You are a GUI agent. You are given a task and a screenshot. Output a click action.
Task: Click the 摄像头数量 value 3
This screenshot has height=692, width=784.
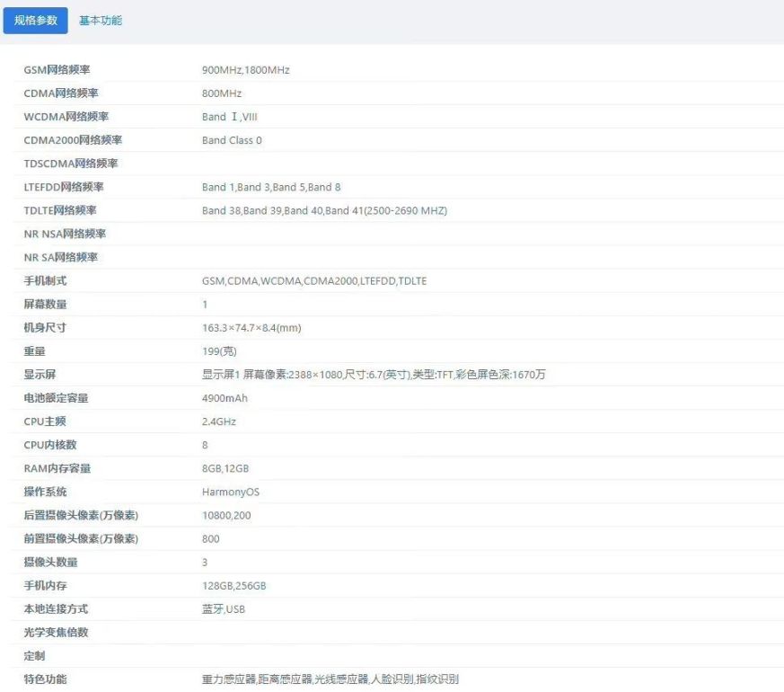pyautogui.click(x=205, y=563)
